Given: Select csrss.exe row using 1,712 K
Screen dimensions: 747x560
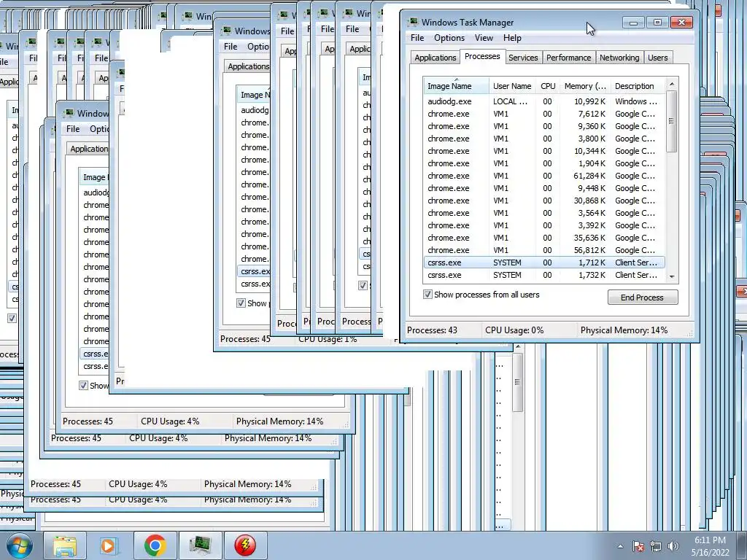Looking at the screenshot, I should click(544, 262).
